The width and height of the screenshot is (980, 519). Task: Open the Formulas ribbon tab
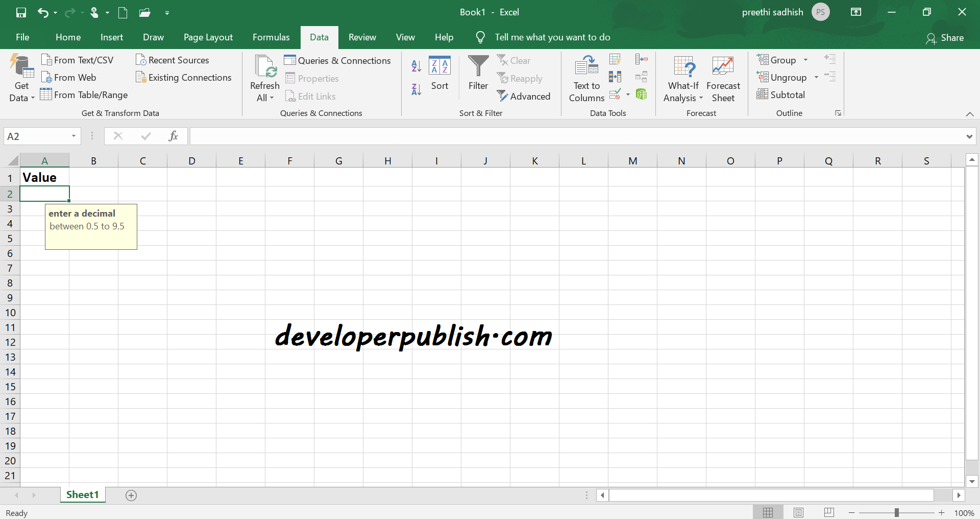271,37
